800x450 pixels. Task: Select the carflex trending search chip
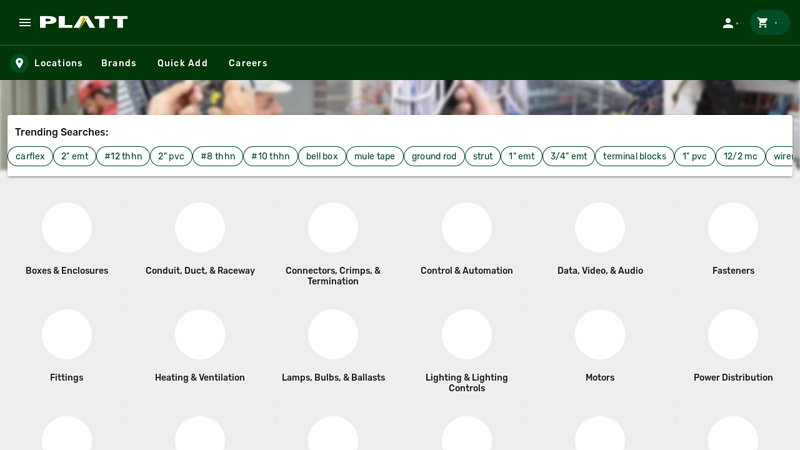coord(30,156)
